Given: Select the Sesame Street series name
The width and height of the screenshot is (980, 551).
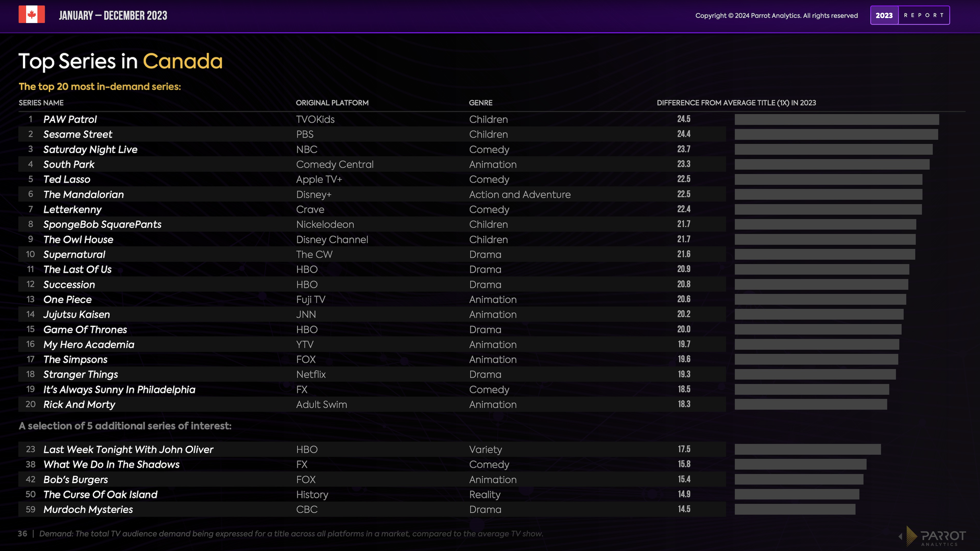Looking at the screenshot, I should point(78,134).
